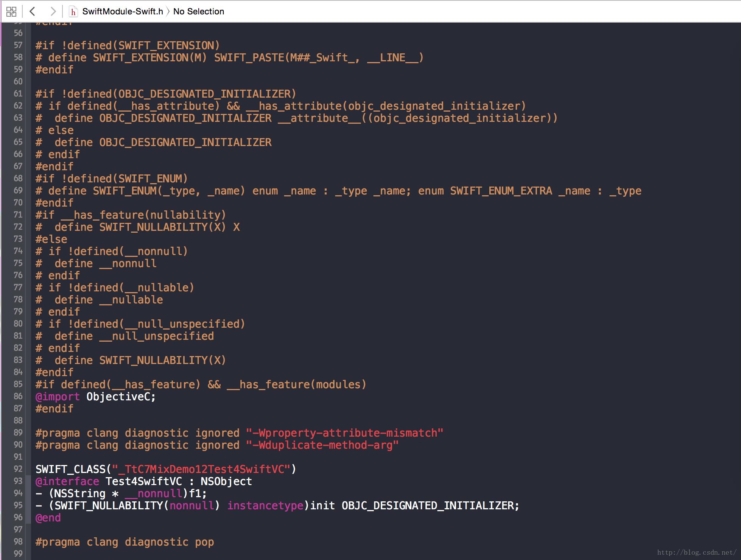Click 'SWIFT_CLASS' on line 92

[x=70, y=470]
